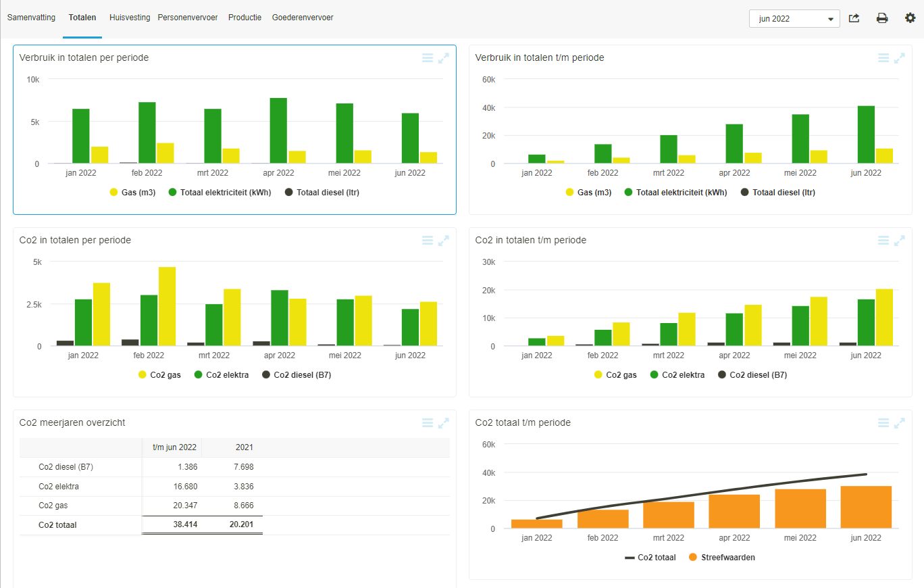Select the Totalen tab
Image resolution: width=924 pixels, height=588 pixels.
(x=82, y=18)
